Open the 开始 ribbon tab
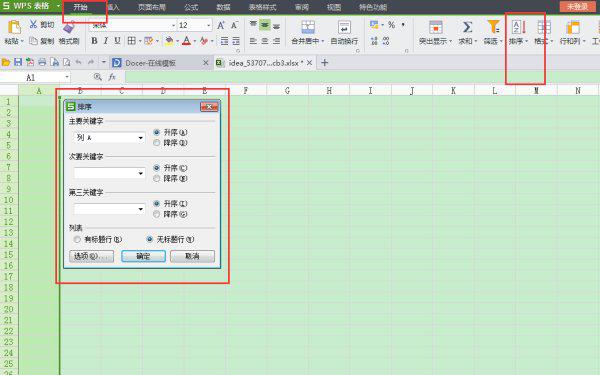 tap(80, 7)
